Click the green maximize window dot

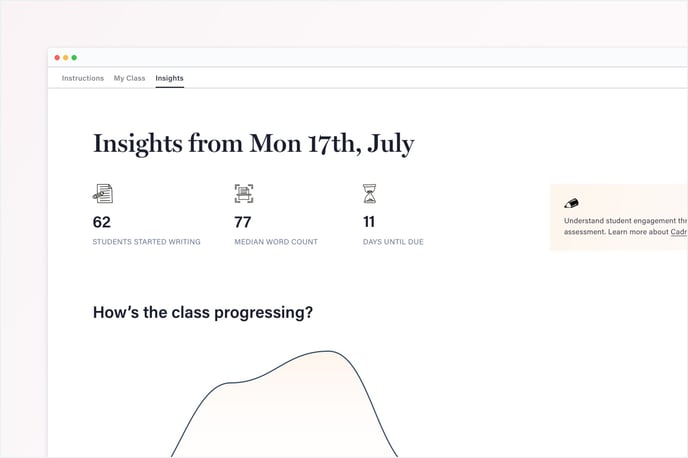tap(74, 57)
